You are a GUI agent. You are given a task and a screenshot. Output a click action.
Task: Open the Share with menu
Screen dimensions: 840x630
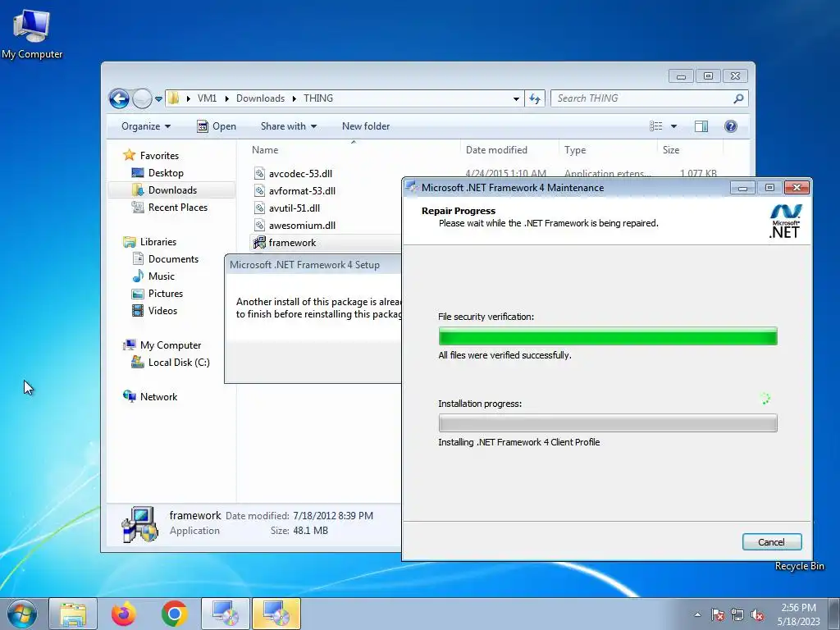(x=288, y=126)
